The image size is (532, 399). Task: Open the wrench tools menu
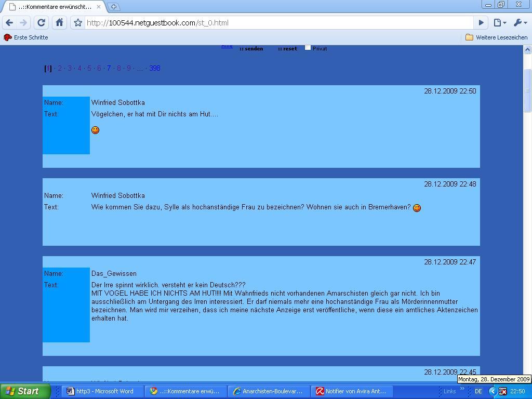[x=520, y=23]
